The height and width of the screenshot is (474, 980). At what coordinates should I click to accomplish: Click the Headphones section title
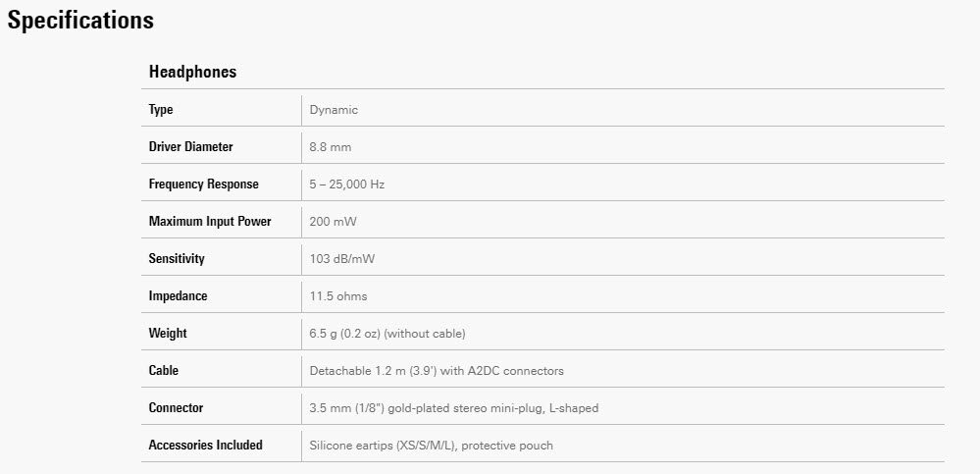[x=192, y=72]
